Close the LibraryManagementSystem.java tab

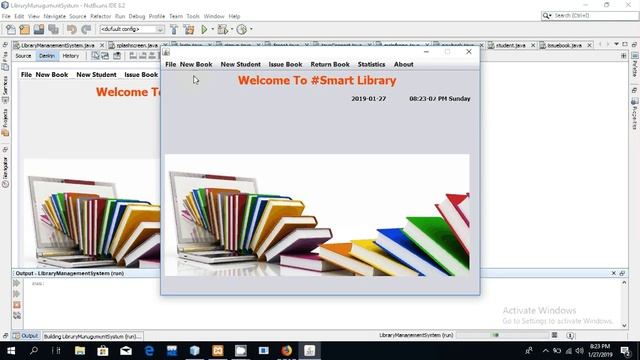coord(102,45)
